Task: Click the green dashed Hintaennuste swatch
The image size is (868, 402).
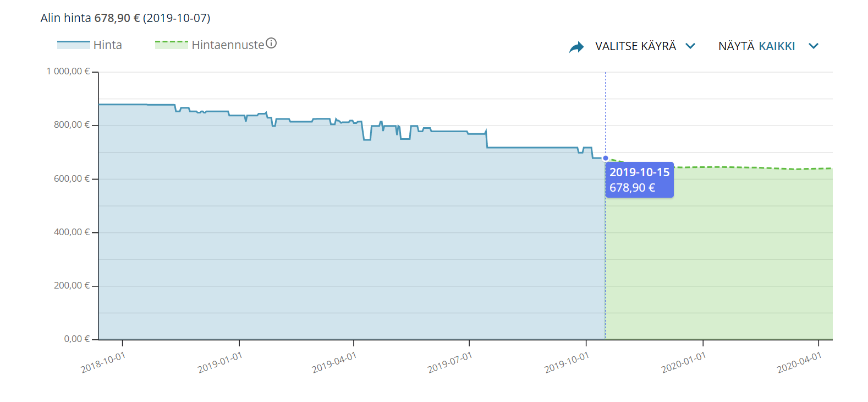Action: coord(172,45)
